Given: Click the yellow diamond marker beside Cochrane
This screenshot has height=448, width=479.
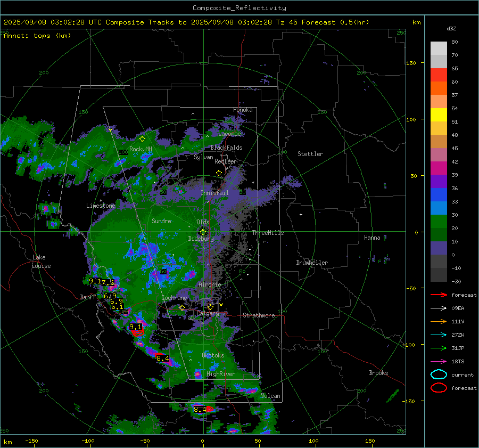Looking at the screenshot, I should (183, 308).
